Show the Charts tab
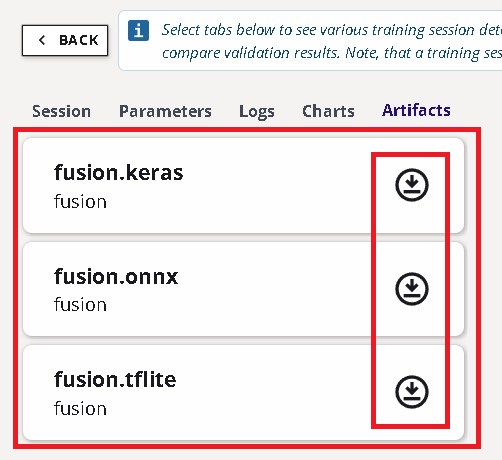The image size is (502, 460). click(x=328, y=111)
